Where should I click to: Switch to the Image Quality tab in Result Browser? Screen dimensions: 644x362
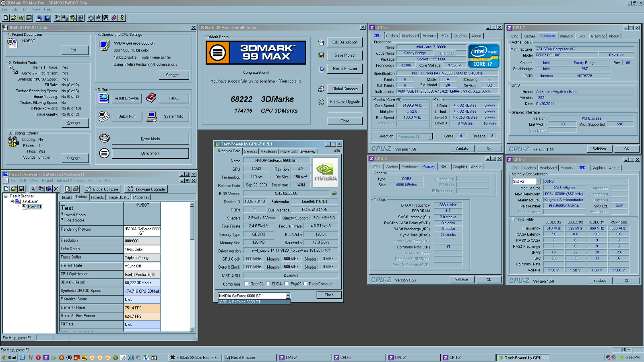click(x=118, y=197)
